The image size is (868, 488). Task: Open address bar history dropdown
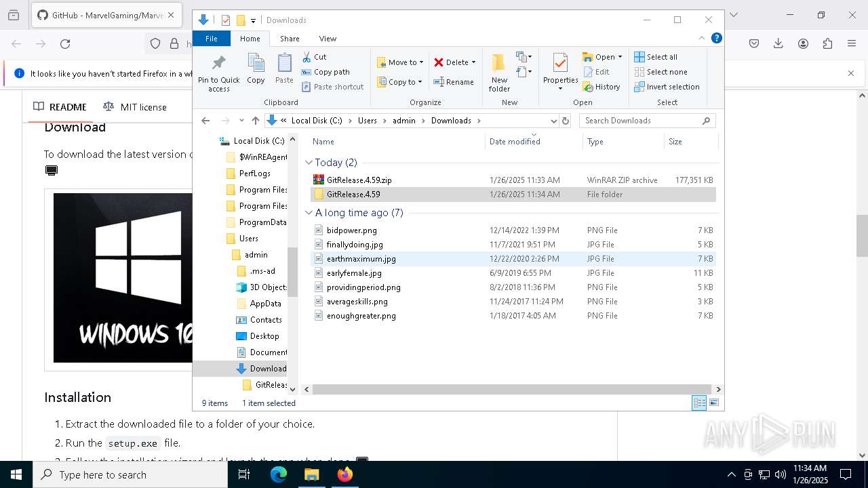coord(553,121)
